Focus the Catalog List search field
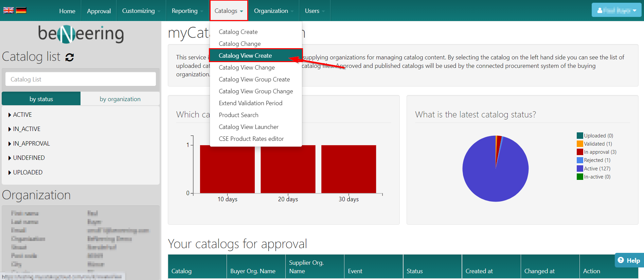Viewport: 644px width, 280px height. pyautogui.click(x=80, y=79)
